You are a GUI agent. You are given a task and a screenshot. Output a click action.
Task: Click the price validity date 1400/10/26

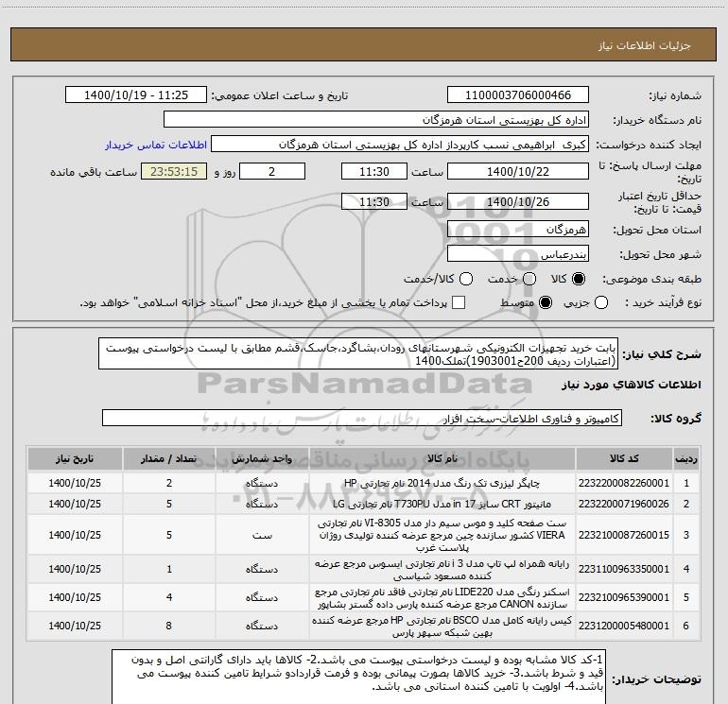pos(518,201)
